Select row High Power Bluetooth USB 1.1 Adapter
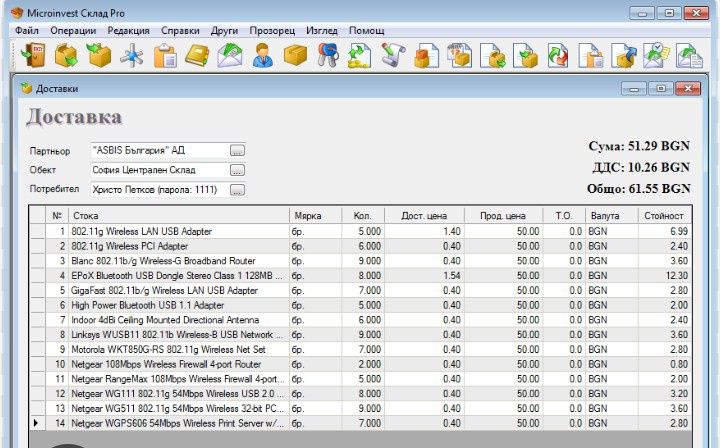 pos(360,305)
